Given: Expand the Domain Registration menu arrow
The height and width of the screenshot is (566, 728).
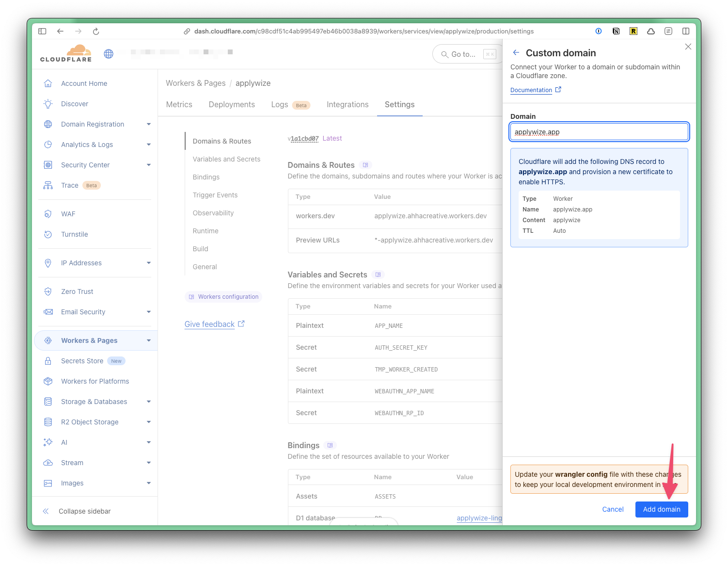Looking at the screenshot, I should (x=149, y=124).
